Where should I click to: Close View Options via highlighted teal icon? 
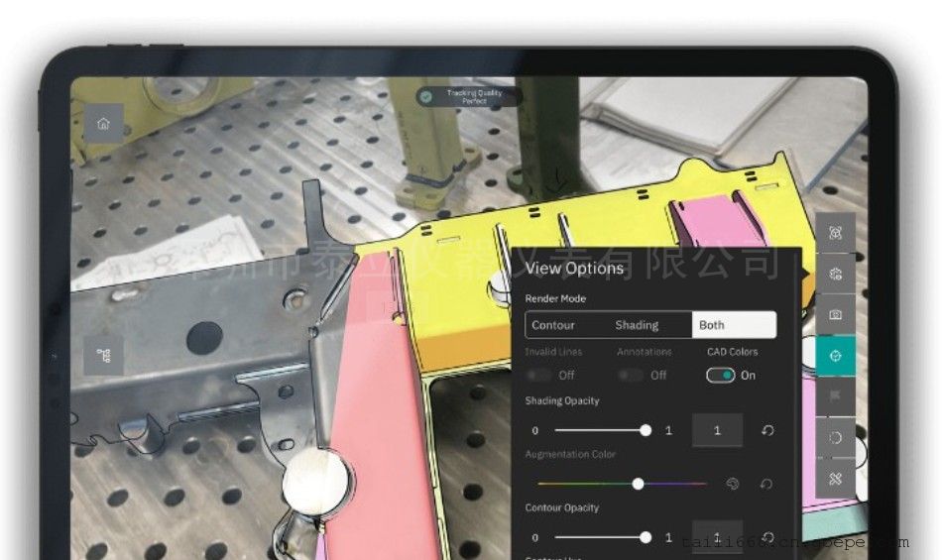click(835, 356)
